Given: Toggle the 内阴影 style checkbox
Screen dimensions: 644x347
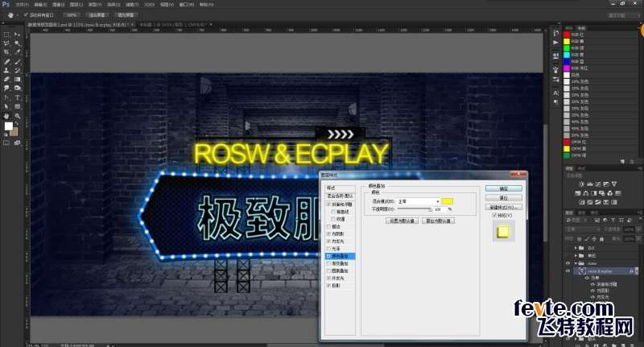Looking at the screenshot, I should (328, 234).
